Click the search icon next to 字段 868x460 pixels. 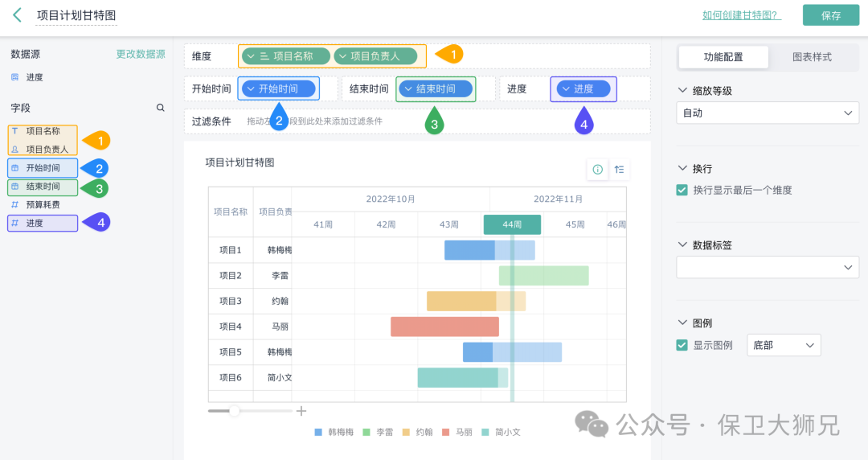pyautogui.click(x=161, y=108)
